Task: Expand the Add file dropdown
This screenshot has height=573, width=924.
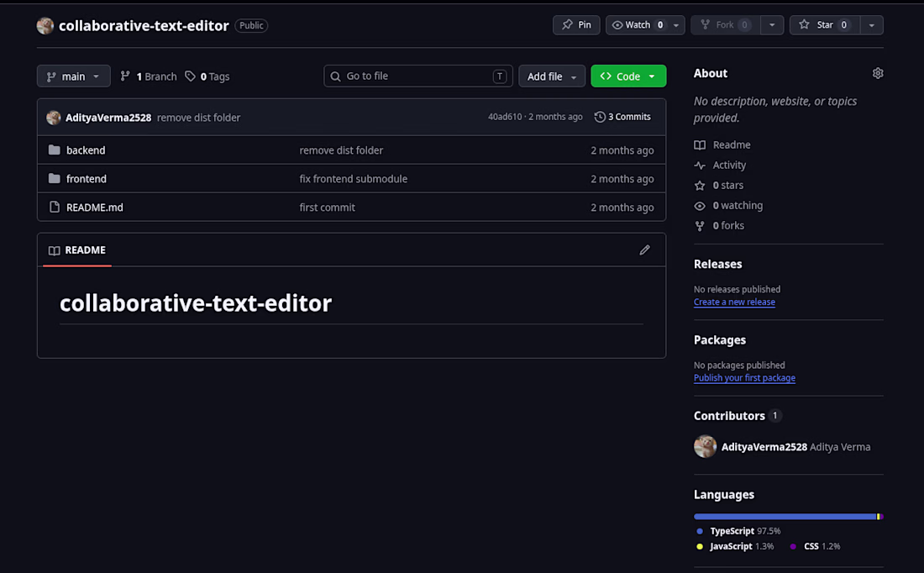Action: (x=552, y=76)
